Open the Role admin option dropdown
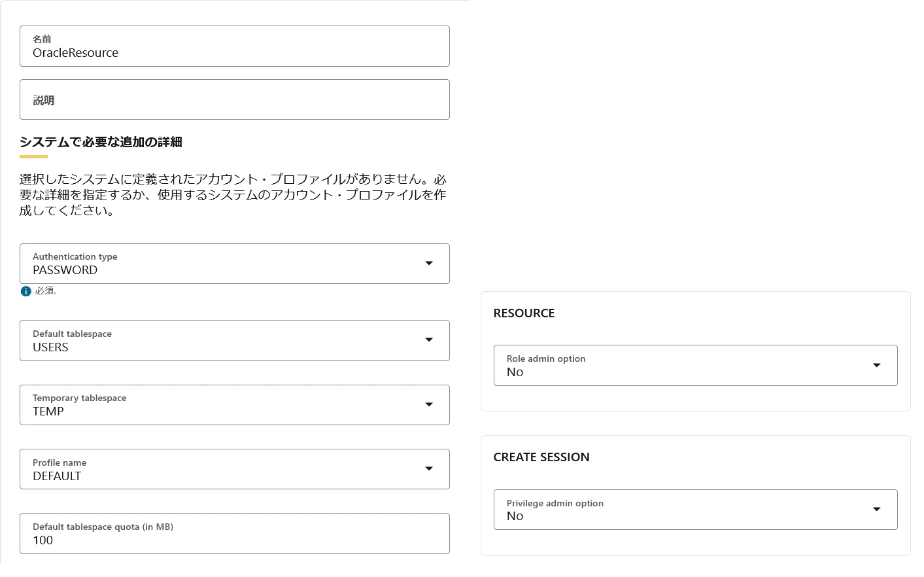The image size is (924, 577). point(695,365)
